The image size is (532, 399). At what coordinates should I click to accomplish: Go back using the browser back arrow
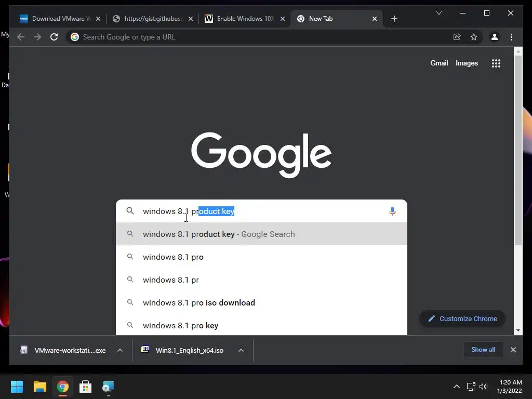21,37
